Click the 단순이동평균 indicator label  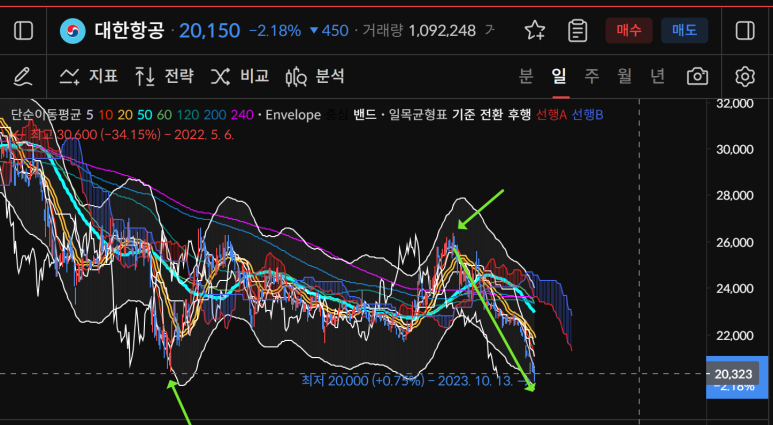pos(47,115)
